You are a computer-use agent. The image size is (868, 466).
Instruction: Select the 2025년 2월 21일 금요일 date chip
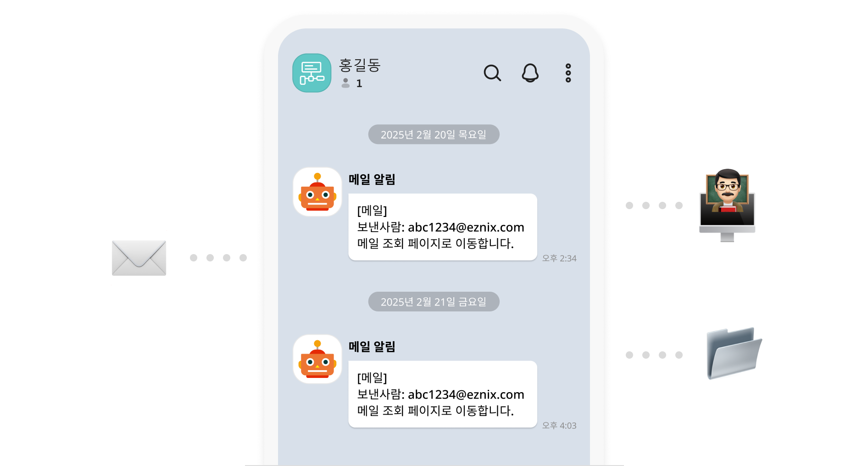click(x=434, y=302)
